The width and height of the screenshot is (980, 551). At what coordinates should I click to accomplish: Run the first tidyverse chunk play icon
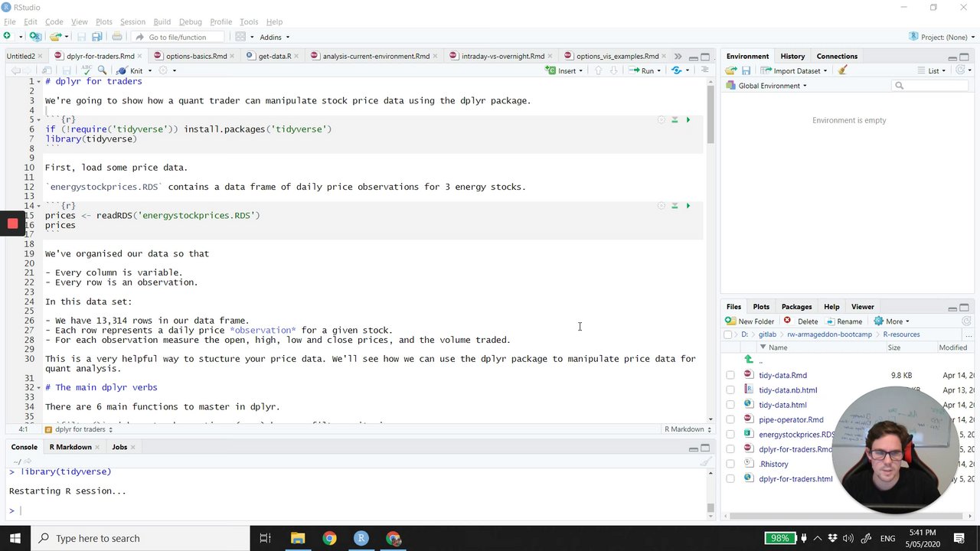688,120
